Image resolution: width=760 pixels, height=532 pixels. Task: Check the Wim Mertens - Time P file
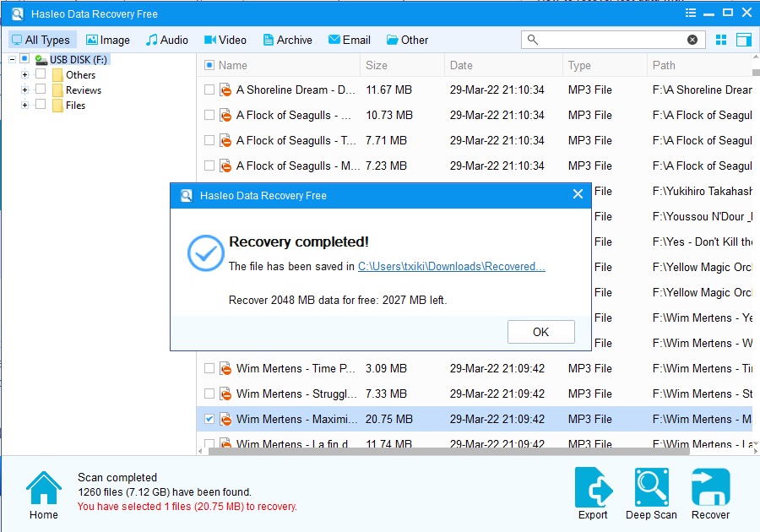click(209, 368)
